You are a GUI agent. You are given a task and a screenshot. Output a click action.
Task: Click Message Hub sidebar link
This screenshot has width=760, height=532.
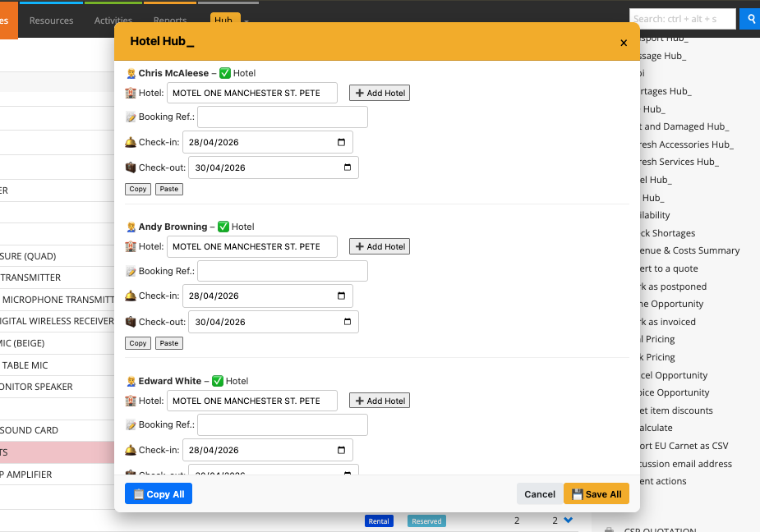663,56
